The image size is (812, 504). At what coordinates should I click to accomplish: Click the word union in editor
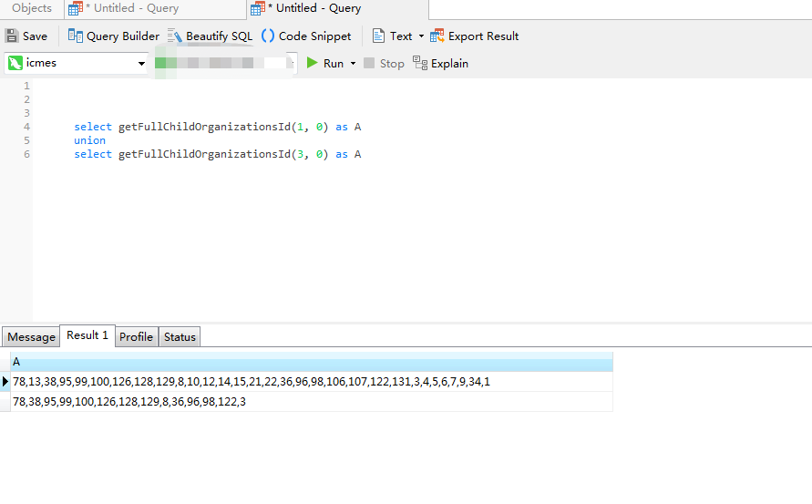(89, 140)
